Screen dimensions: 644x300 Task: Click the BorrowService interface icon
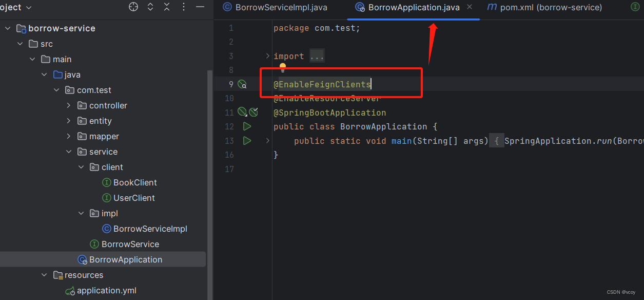(x=94, y=244)
